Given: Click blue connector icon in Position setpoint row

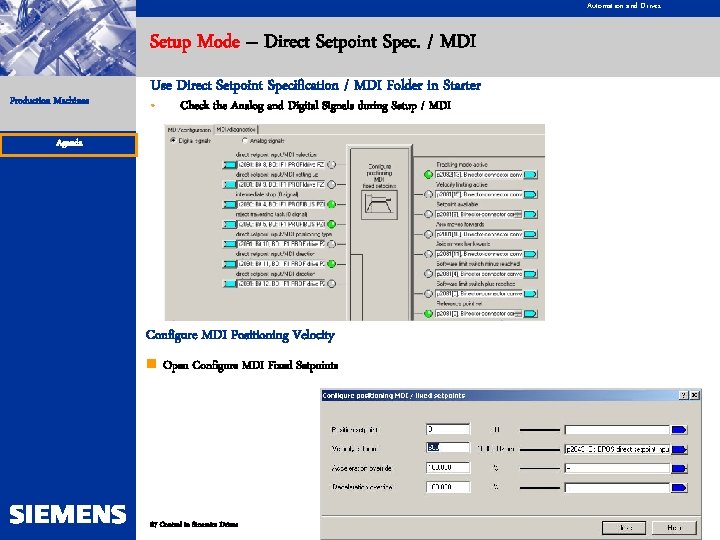Looking at the screenshot, I should (679, 430).
